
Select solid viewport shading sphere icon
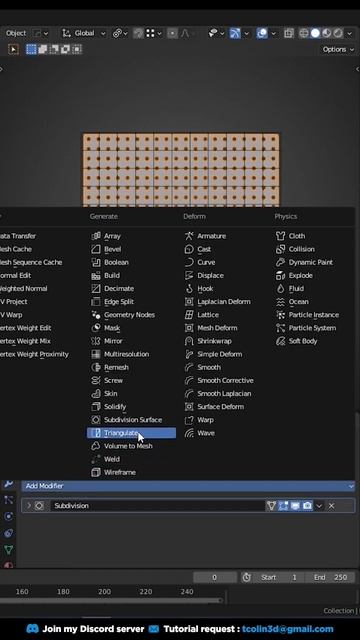tap(315, 33)
